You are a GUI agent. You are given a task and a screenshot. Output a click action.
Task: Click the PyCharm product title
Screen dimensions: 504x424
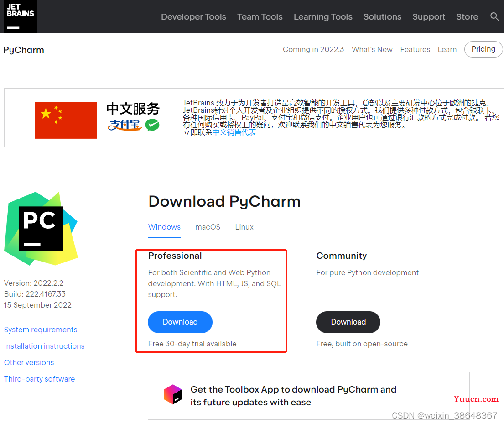[x=24, y=50]
